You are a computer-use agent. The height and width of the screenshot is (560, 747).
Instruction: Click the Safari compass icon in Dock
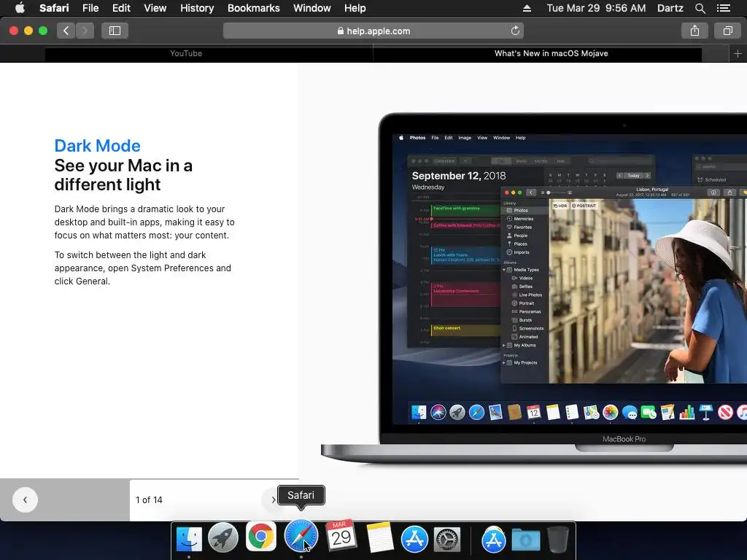pyautogui.click(x=301, y=536)
